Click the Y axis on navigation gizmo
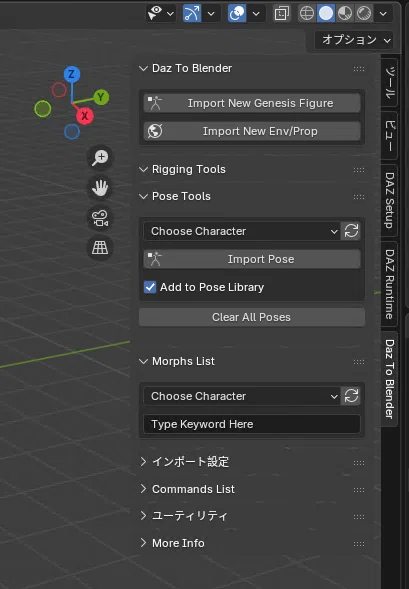 click(101, 97)
